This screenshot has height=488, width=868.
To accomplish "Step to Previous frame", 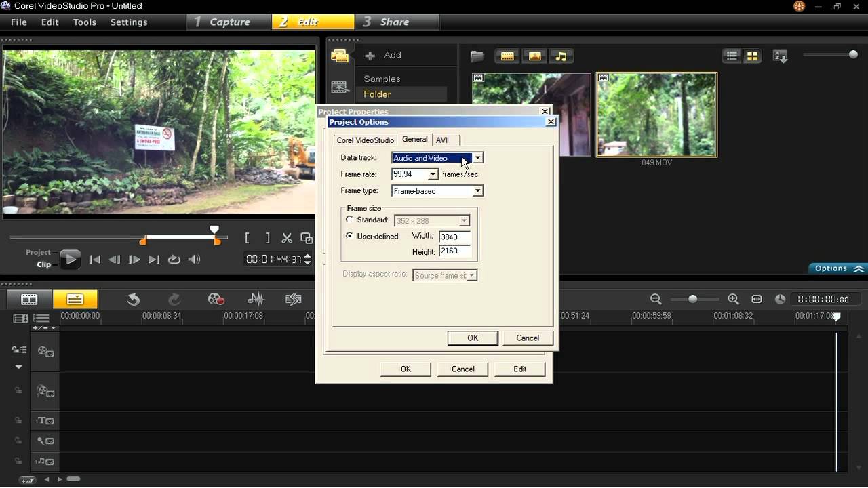I will coord(115,259).
